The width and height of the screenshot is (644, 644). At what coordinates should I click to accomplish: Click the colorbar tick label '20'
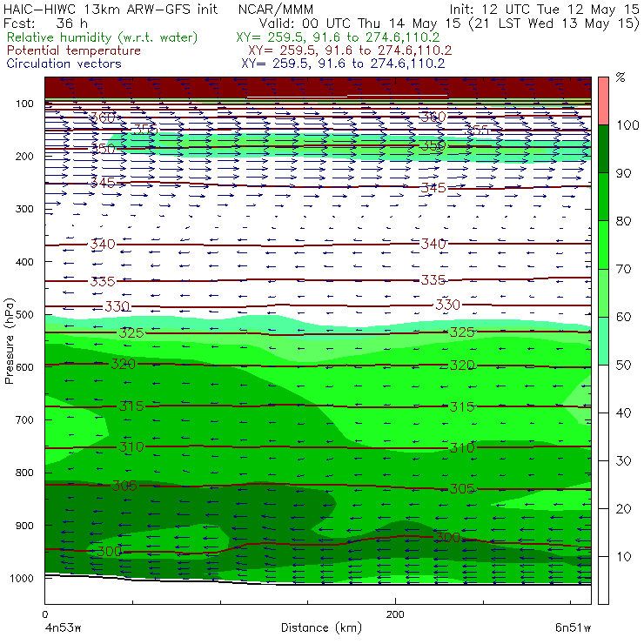coord(623,509)
